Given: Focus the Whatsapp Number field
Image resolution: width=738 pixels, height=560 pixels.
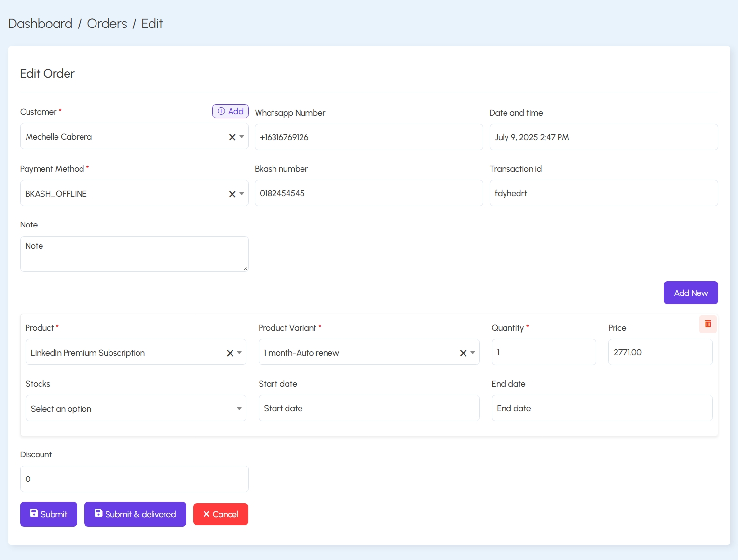Looking at the screenshot, I should (x=369, y=137).
